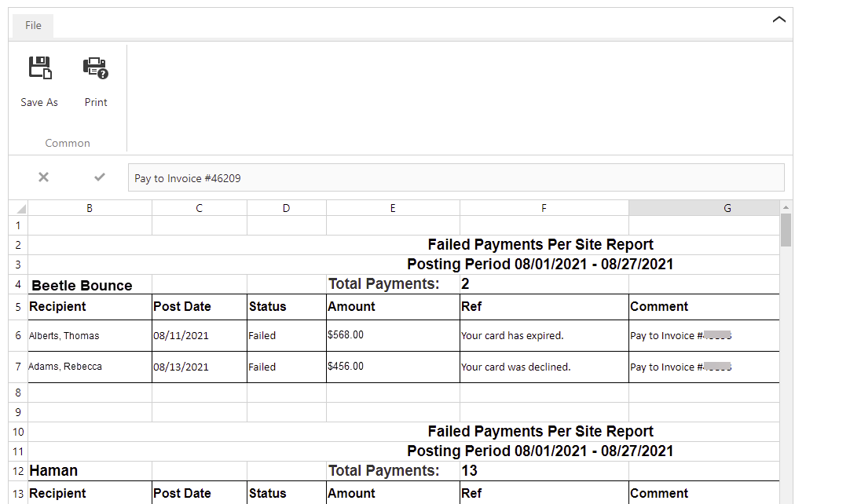861x504 pixels.
Task: Select row 1 header
Action: pyautogui.click(x=18, y=225)
